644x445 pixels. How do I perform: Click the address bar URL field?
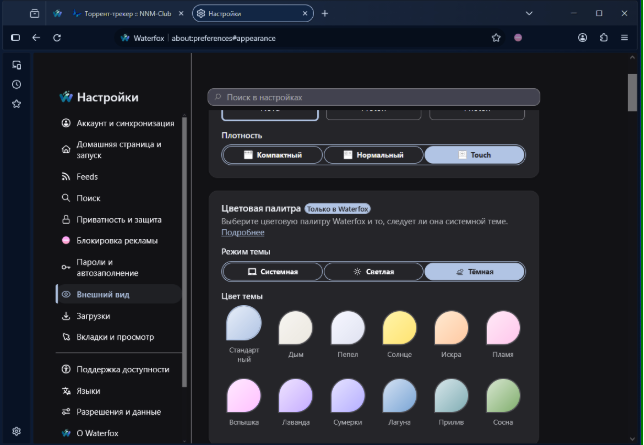(304, 38)
